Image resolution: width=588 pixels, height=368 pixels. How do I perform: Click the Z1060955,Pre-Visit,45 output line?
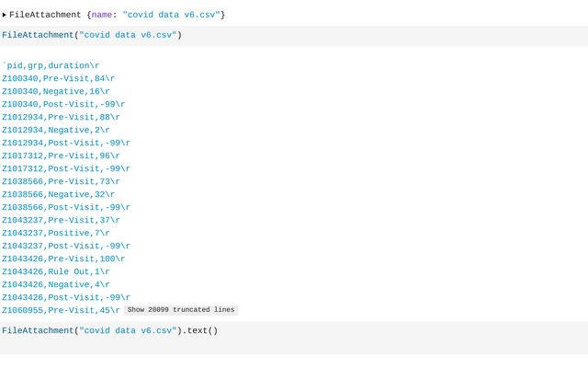(61, 311)
